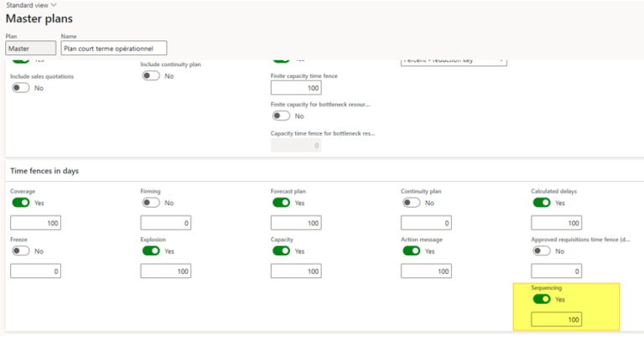Screen dimensions: 644x340
Task: Switch off the Forecast plan toggle
Action: (x=280, y=203)
